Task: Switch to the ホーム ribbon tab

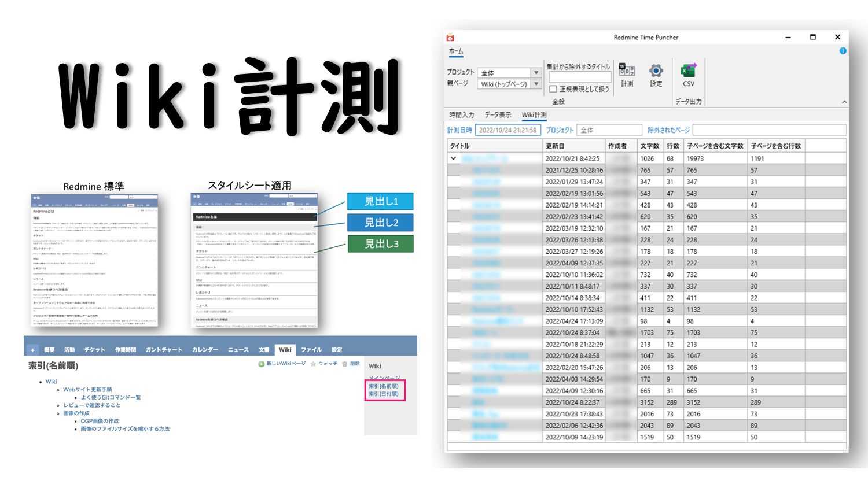Action: pos(456,51)
